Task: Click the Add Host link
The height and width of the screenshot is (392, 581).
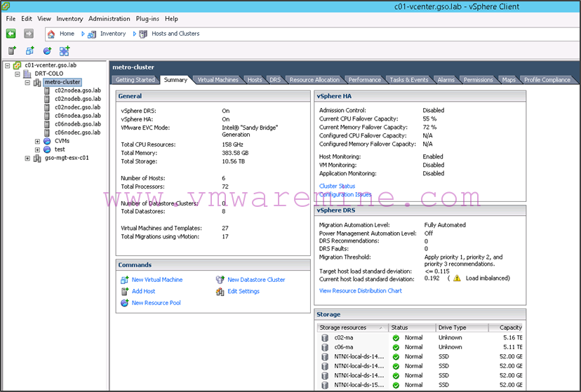Action: tap(143, 291)
